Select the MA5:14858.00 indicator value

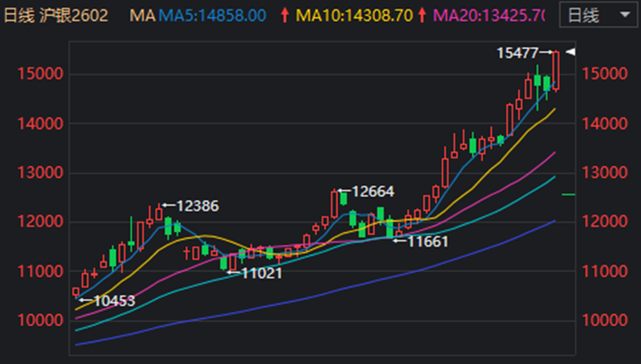(x=212, y=15)
